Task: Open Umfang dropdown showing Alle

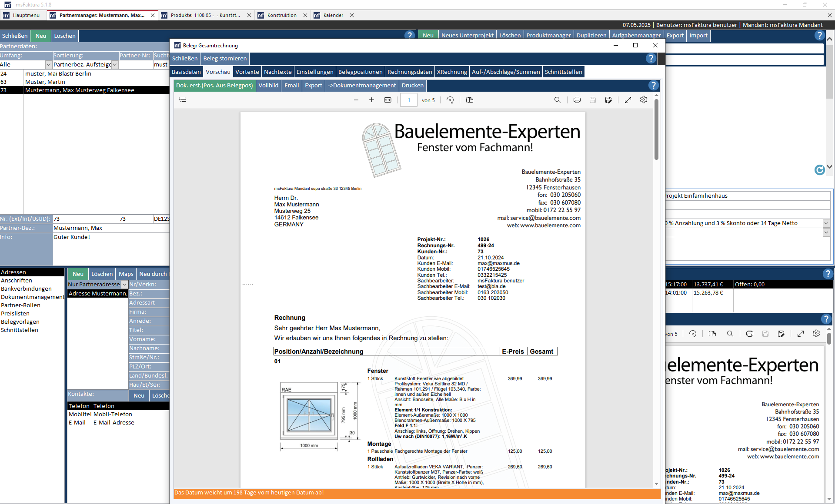Action: click(49, 64)
